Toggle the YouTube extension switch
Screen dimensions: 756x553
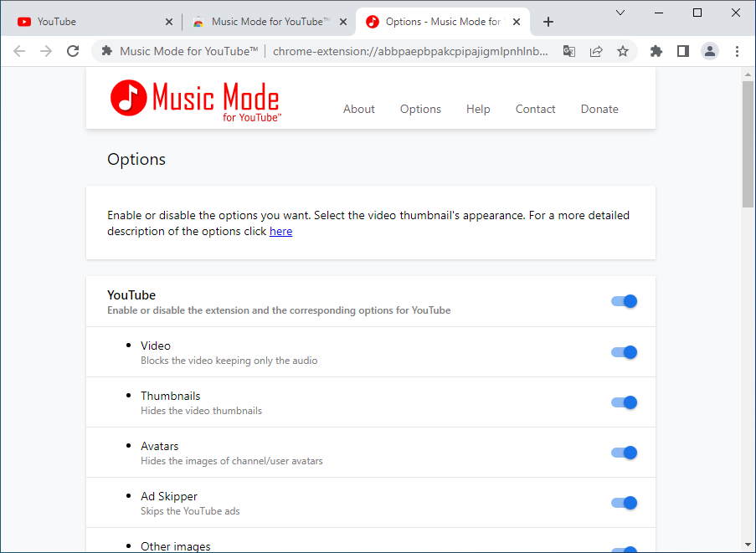point(625,301)
